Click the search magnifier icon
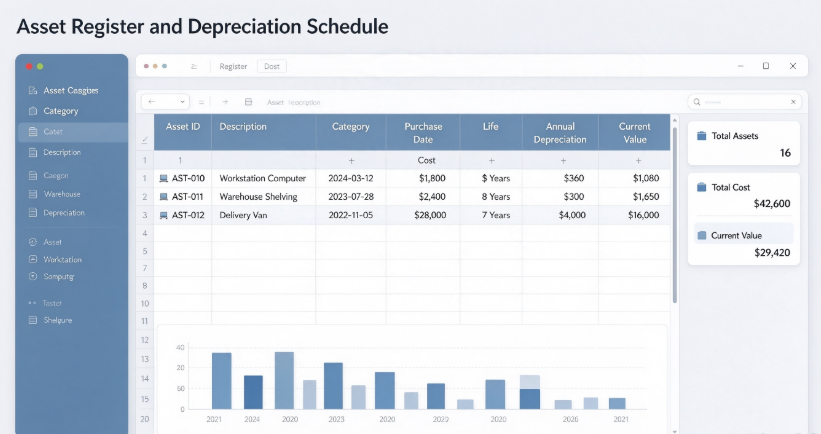Image resolution: width=821 pixels, height=434 pixels. (697, 102)
